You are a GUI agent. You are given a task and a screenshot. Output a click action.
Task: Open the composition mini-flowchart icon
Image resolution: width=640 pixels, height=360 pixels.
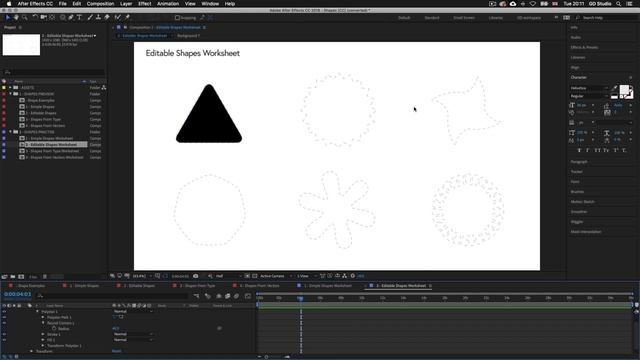pyautogui.click(x=196, y=296)
